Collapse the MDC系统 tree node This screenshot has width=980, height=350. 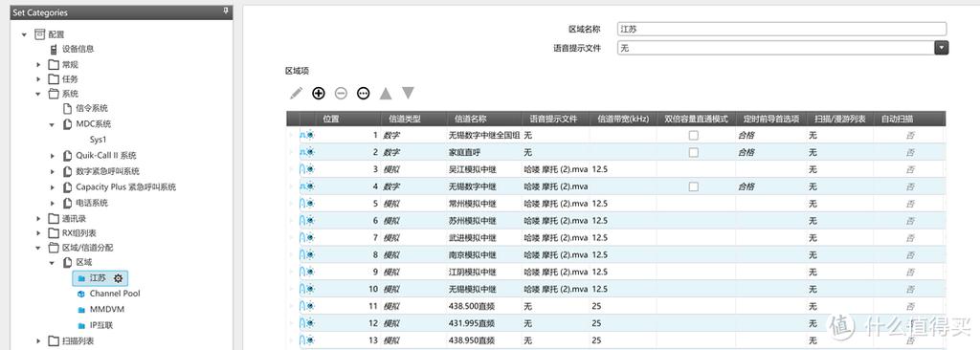53,124
